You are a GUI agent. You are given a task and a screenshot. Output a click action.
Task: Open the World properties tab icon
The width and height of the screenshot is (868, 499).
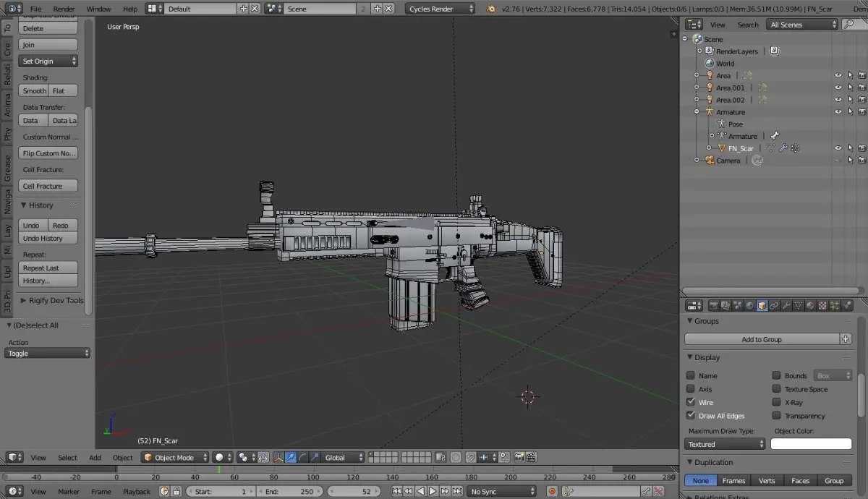point(749,306)
